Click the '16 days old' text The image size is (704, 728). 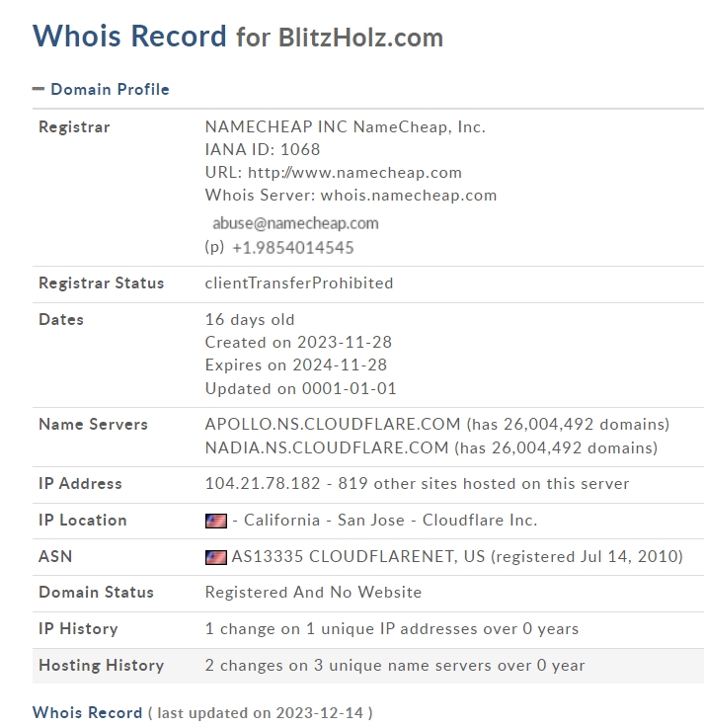click(x=250, y=319)
